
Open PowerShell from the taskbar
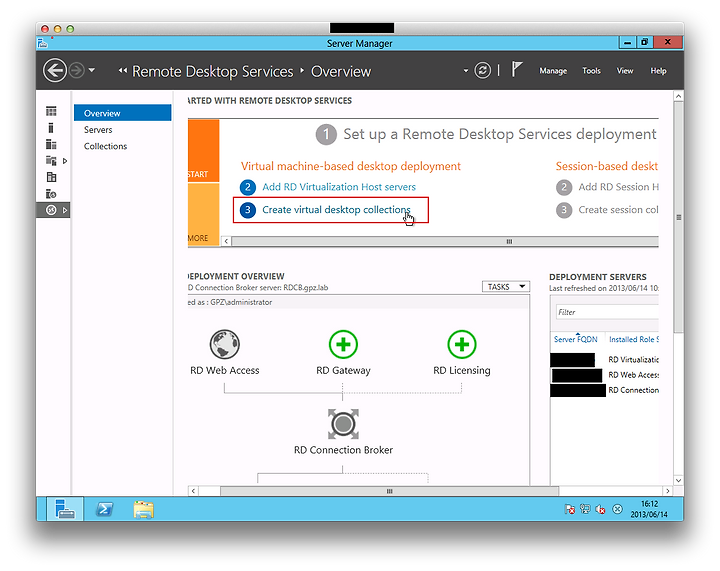coord(104,509)
